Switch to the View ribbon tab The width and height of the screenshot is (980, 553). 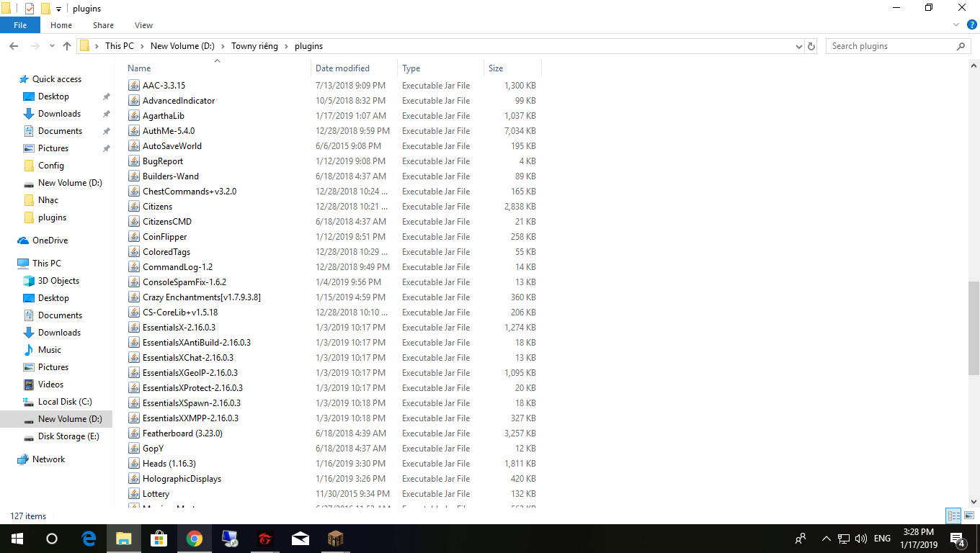tap(143, 24)
